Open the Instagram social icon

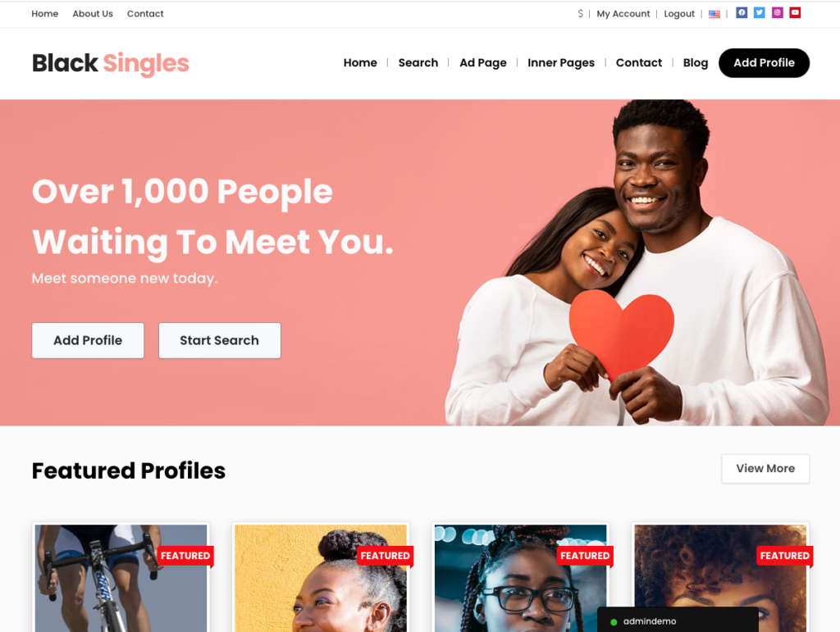778,13
